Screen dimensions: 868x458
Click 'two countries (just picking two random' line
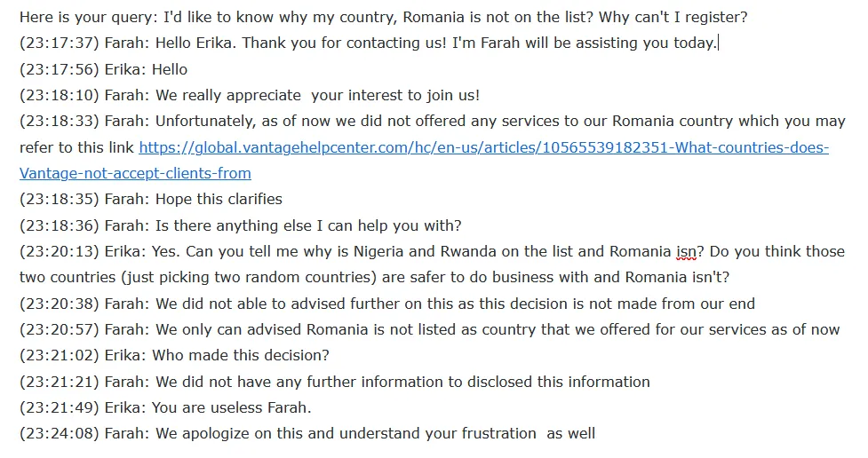[375, 277]
